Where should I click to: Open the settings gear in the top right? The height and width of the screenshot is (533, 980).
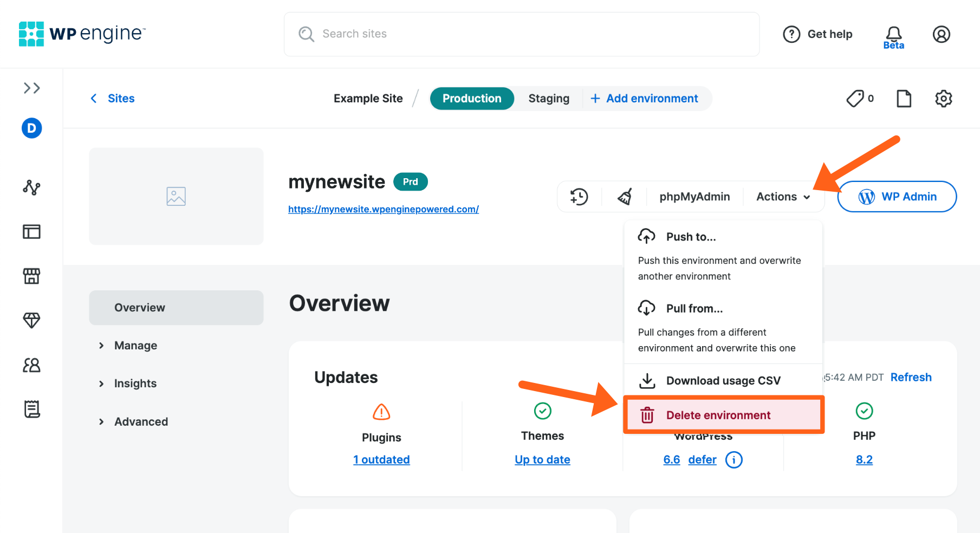coord(943,98)
